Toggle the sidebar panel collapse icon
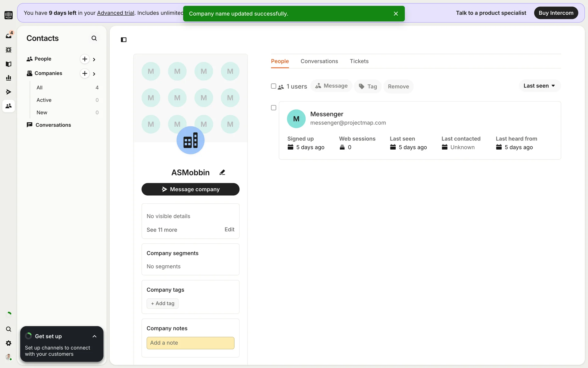 pyautogui.click(x=124, y=40)
